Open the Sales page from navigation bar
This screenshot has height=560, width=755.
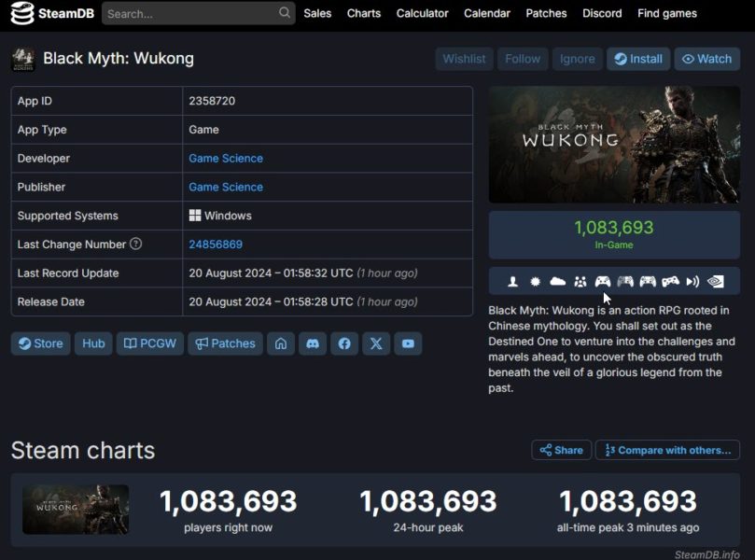point(317,13)
